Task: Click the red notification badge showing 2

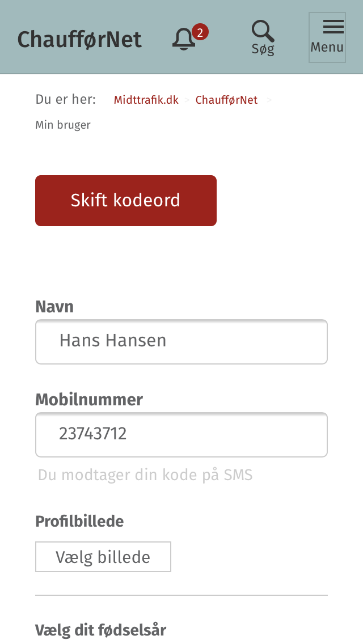Action: tap(200, 32)
